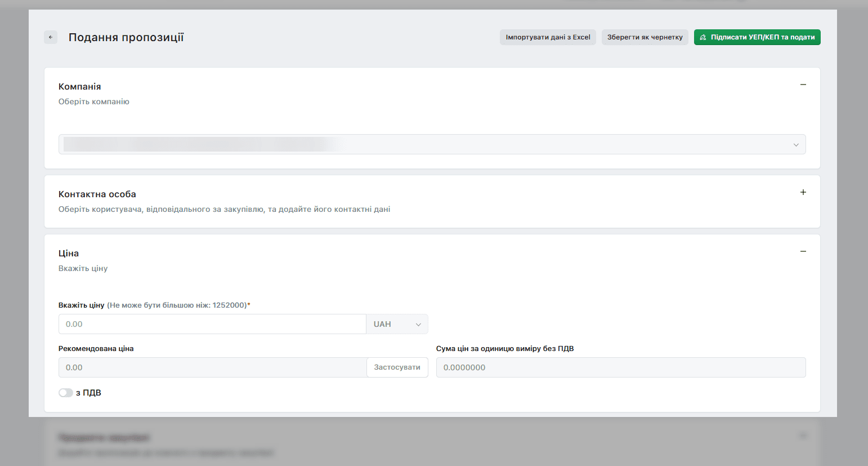This screenshot has height=466, width=868.
Task: Click the price limit 1252000 hint text
Action: coord(177,305)
